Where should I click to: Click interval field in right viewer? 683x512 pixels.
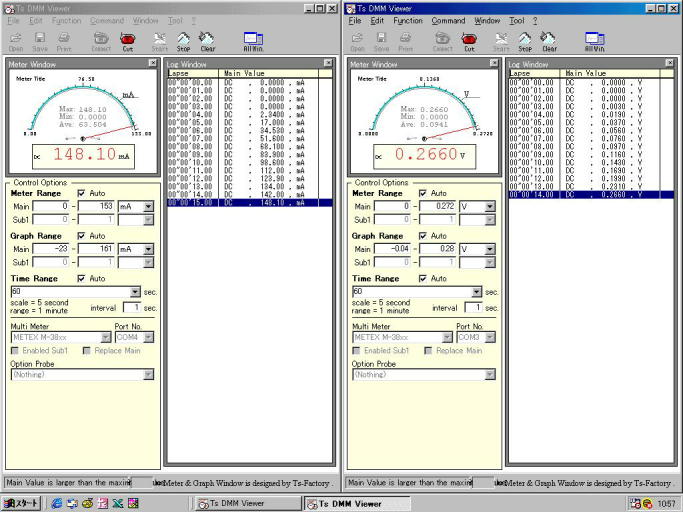[x=473, y=307]
